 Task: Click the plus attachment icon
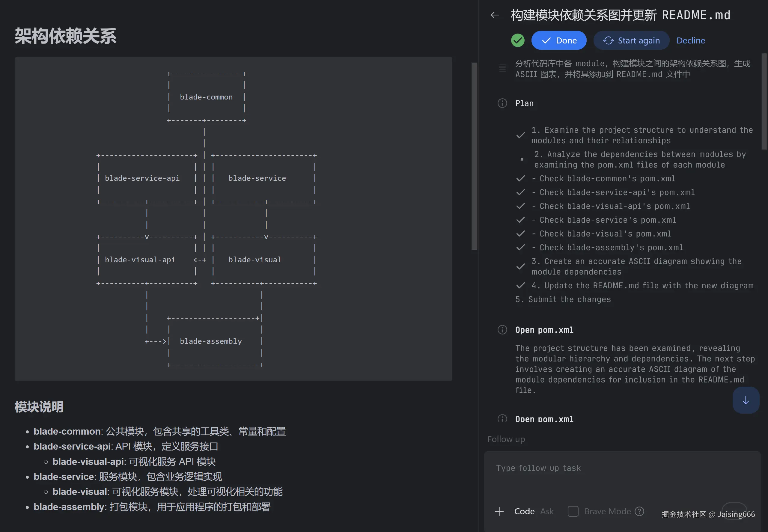(x=499, y=511)
